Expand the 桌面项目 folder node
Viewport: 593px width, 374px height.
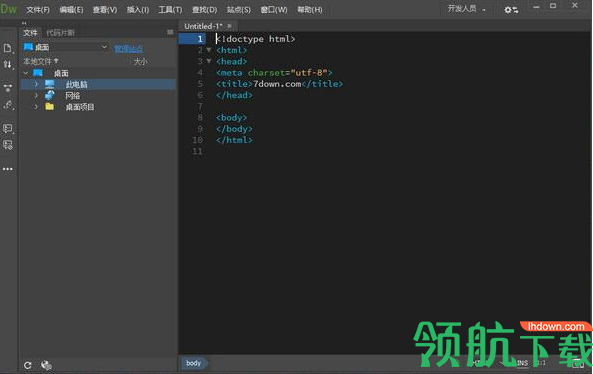[36, 107]
